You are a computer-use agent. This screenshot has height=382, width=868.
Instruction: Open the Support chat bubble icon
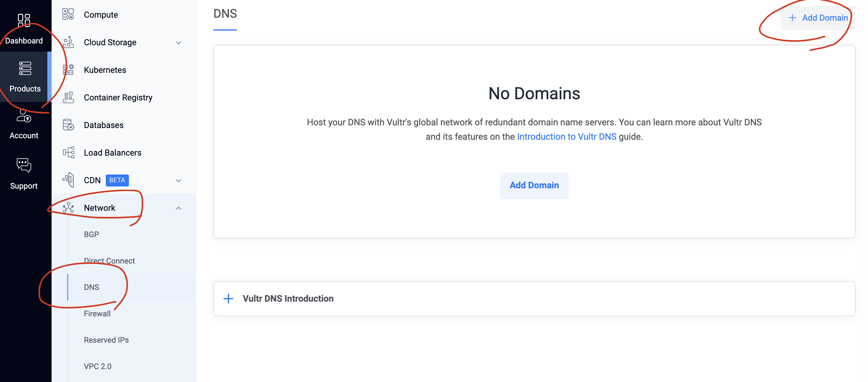[24, 165]
